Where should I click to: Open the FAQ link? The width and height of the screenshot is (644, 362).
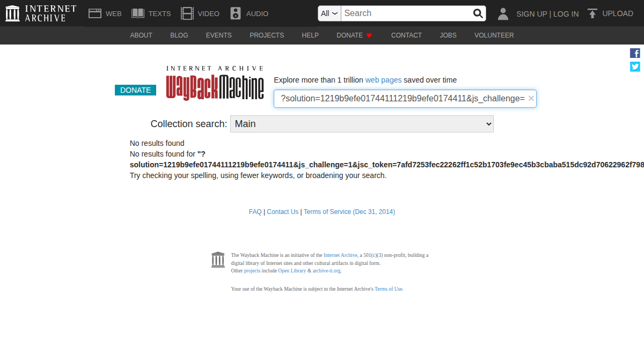(255, 212)
